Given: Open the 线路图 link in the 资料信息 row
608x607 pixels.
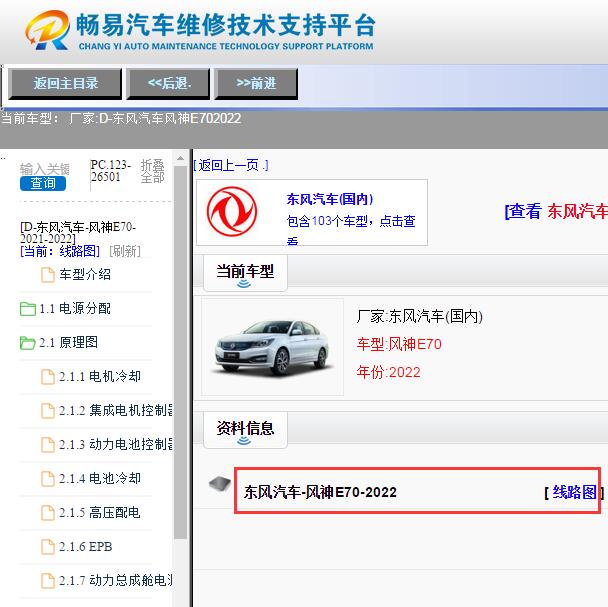Looking at the screenshot, I should (574, 493).
